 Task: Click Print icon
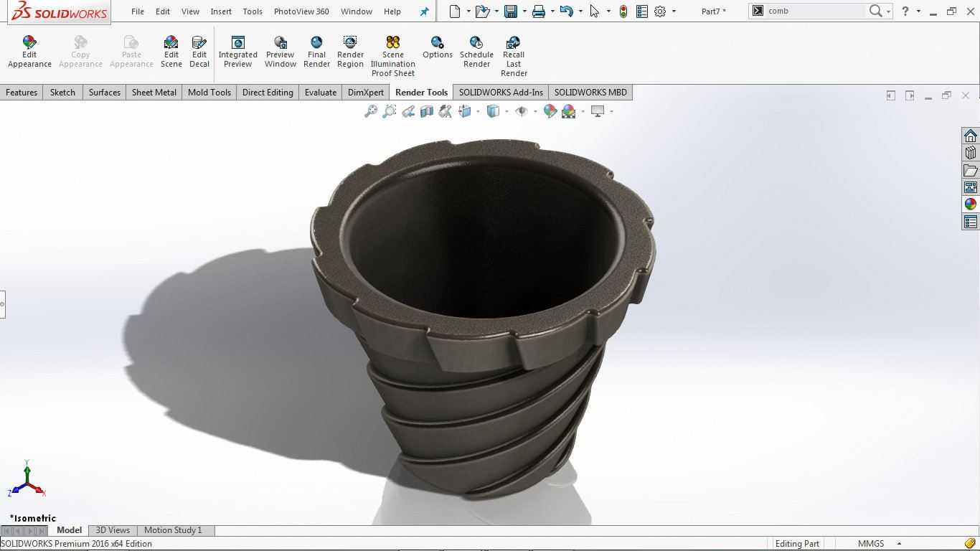click(x=539, y=11)
